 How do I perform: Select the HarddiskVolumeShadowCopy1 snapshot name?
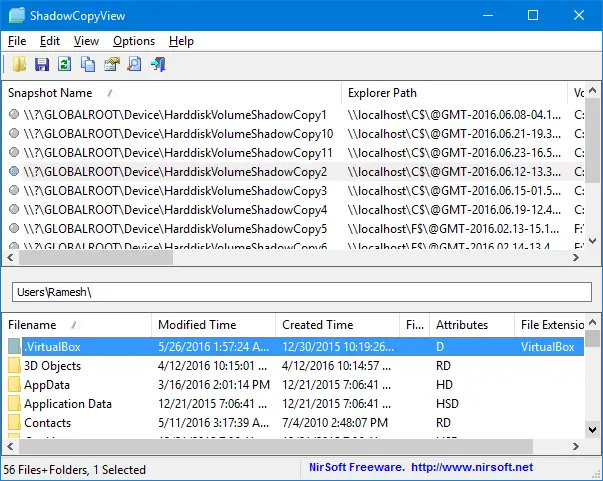(175, 115)
